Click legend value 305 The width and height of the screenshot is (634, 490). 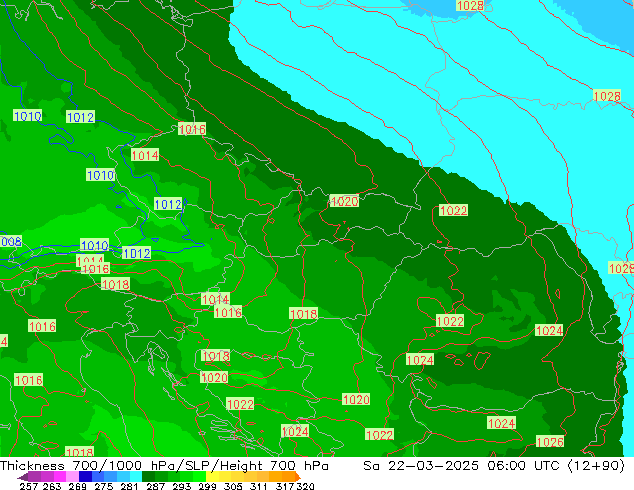232,486
